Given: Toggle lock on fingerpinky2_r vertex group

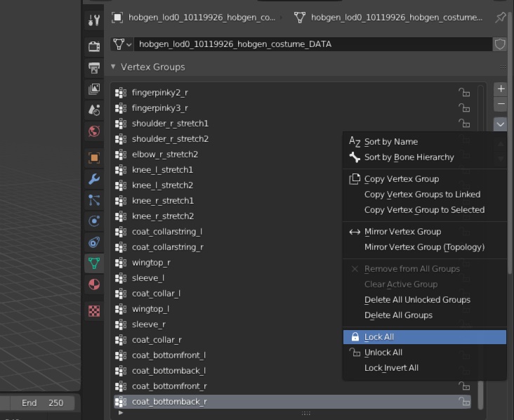Looking at the screenshot, I should click(x=464, y=93).
